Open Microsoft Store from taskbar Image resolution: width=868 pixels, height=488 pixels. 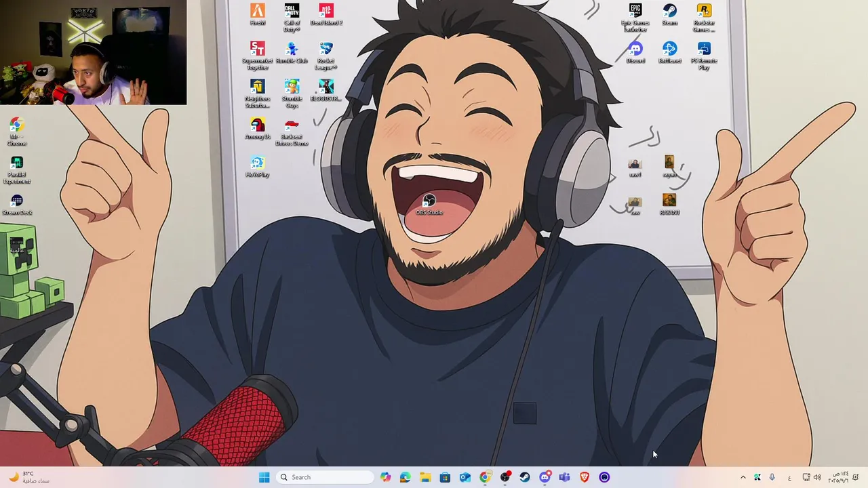[445, 477]
